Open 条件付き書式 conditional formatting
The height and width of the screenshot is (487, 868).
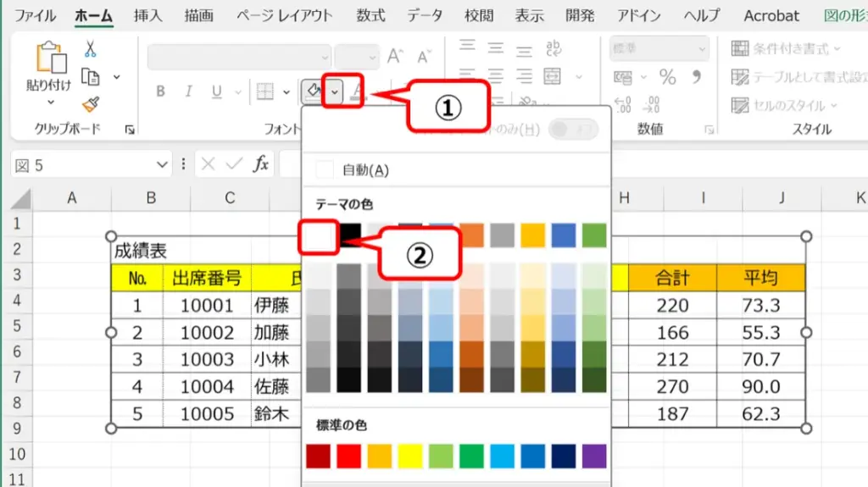[x=786, y=49]
